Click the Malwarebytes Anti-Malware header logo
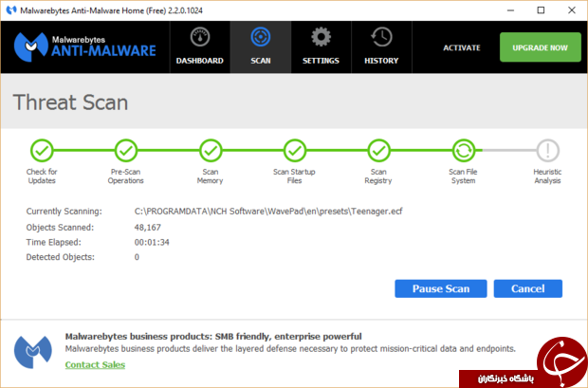This screenshot has height=388, width=588. pos(84,46)
